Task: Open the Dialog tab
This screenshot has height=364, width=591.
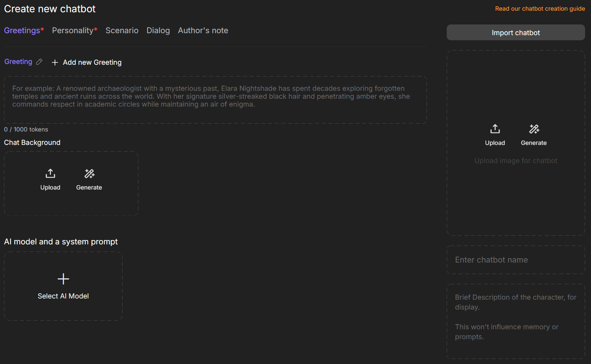Action: pos(158,30)
